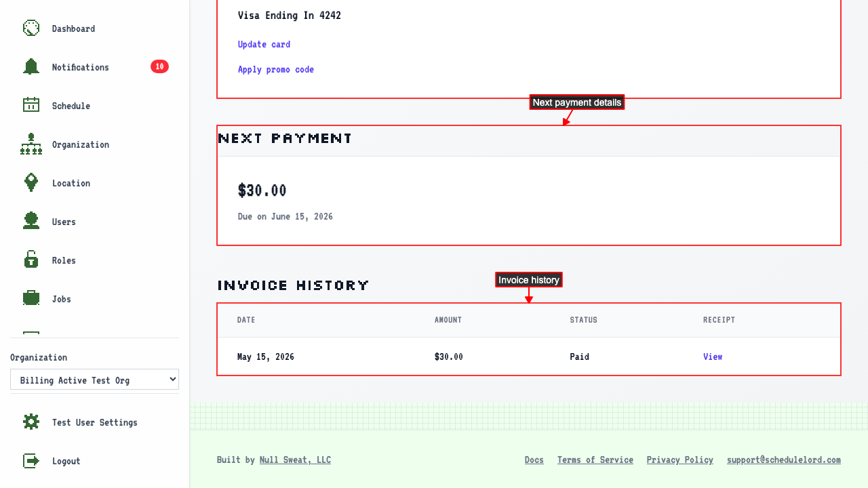Screen dimensions: 868x488
Task: Click the support@schedulelord.com email link
Action: tap(784, 460)
